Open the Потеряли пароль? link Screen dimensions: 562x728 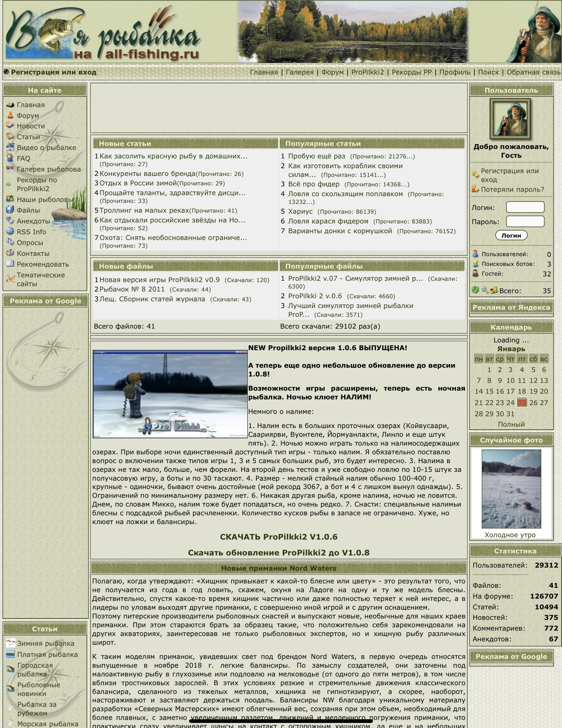[x=512, y=189]
